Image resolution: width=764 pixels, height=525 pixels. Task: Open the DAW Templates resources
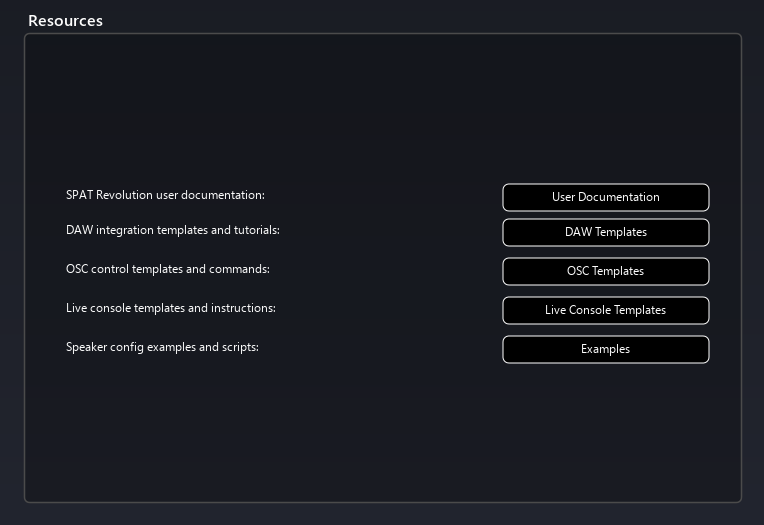tap(605, 232)
